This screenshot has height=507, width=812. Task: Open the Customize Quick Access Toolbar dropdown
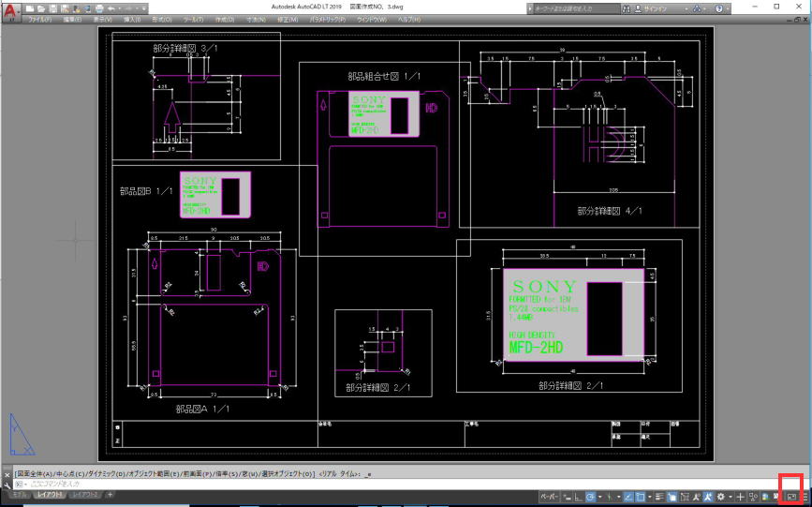pos(144,8)
